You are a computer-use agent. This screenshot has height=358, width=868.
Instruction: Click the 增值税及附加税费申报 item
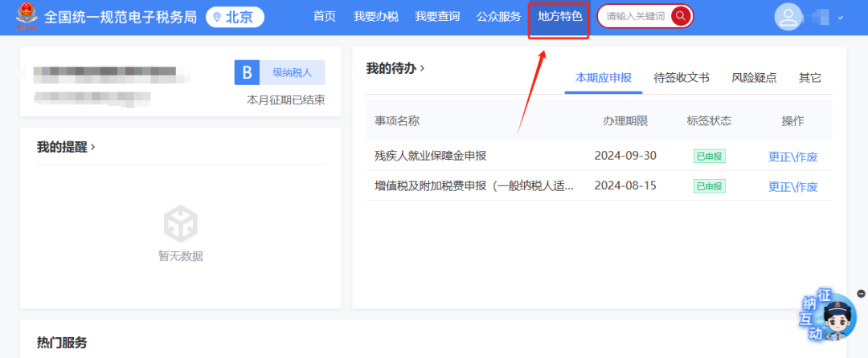[474, 185]
